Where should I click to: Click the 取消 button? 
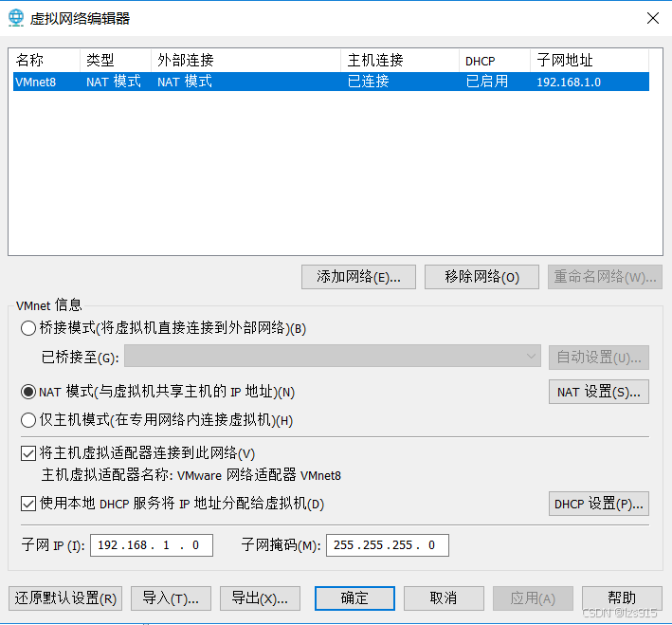444,598
